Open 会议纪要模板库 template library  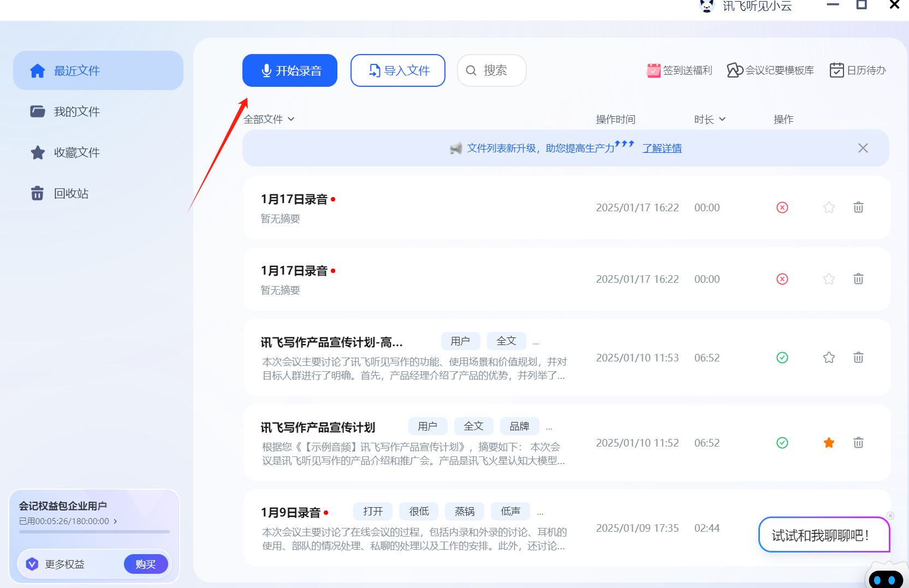(770, 70)
